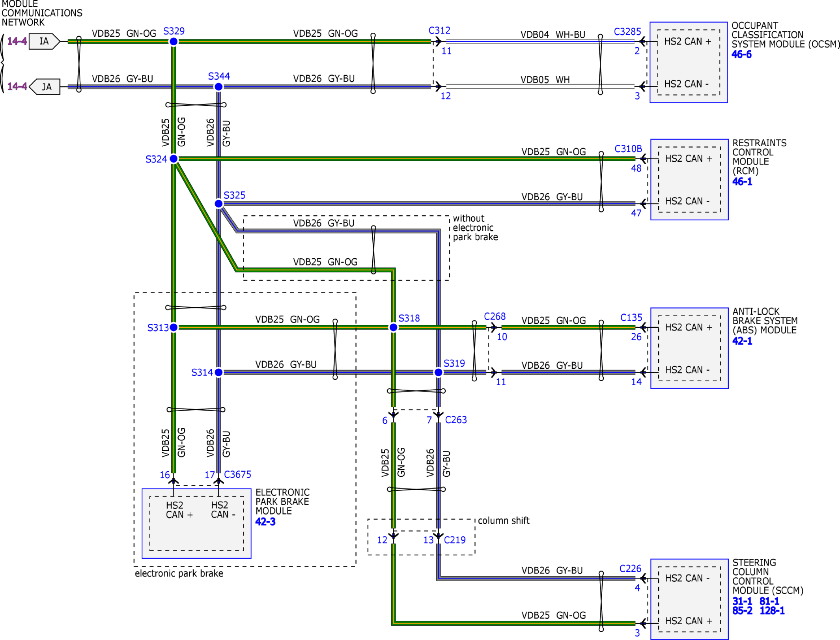Click splice node S319
This screenshot has width=840, height=640.
click(438, 372)
